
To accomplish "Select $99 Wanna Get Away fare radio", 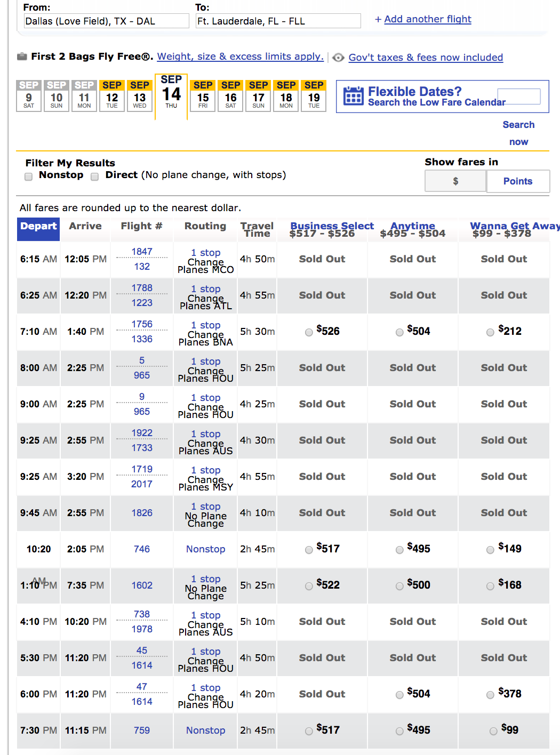I will (x=493, y=731).
